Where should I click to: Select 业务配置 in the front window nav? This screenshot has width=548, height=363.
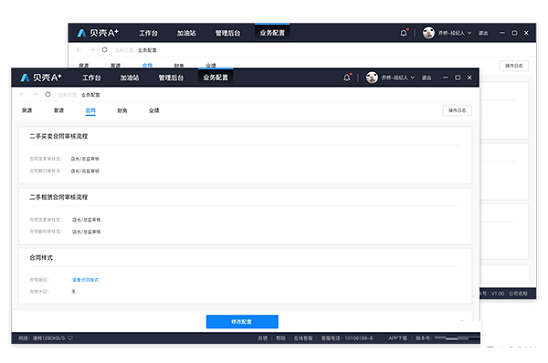[x=216, y=78]
